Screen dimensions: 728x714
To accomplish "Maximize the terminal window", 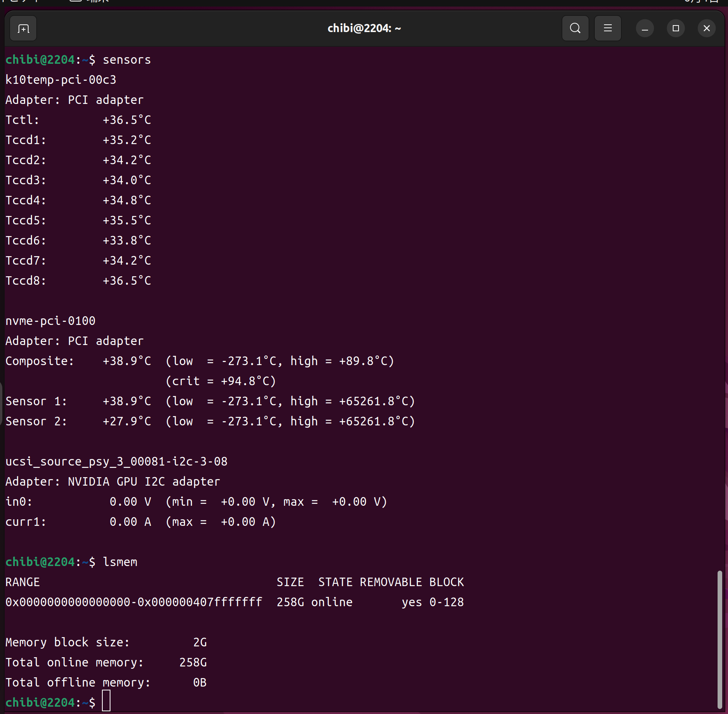I will click(675, 29).
